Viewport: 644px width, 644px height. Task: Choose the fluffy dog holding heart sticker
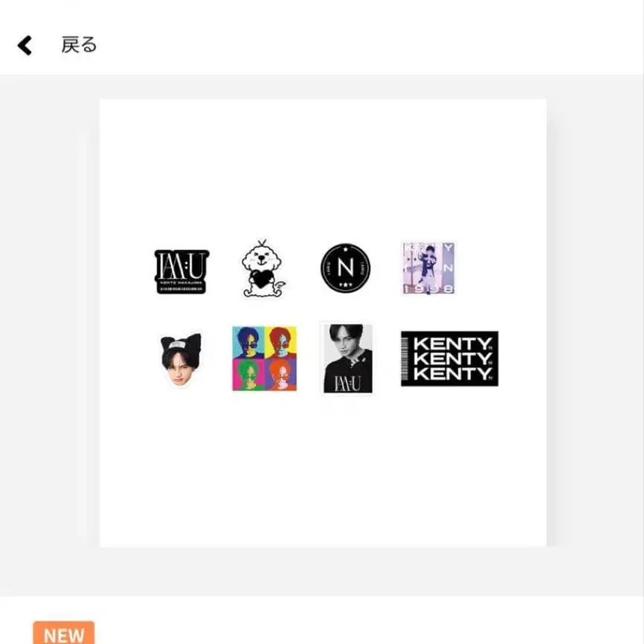(263, 268)
